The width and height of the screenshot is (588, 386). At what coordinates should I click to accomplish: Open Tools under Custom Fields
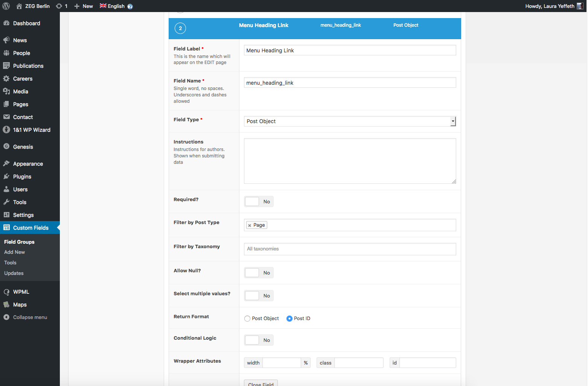pos(10,262)
